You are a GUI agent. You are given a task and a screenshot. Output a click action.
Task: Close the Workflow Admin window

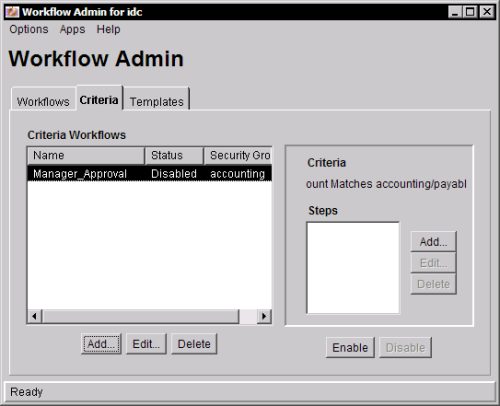[x=487, y=12]
